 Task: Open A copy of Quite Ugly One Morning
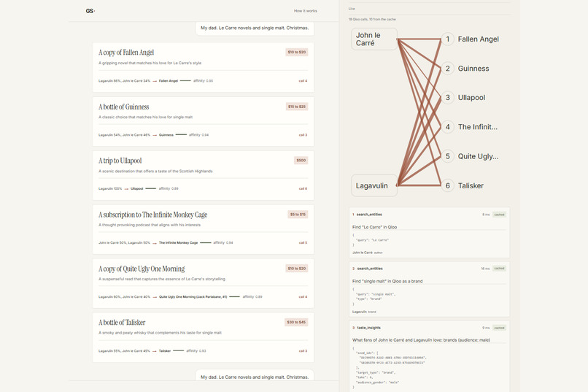142,269
